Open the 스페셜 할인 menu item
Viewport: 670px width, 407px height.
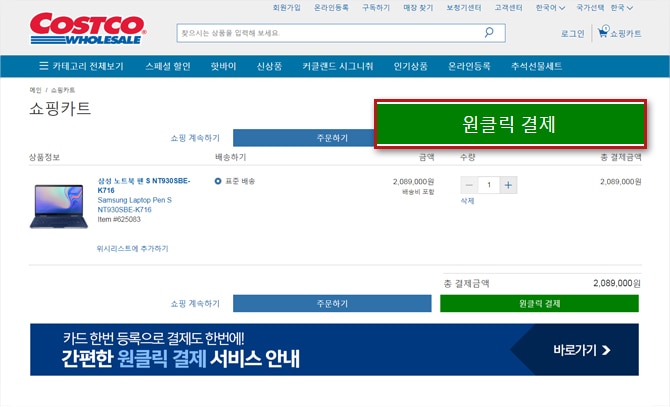click(168, 66)
